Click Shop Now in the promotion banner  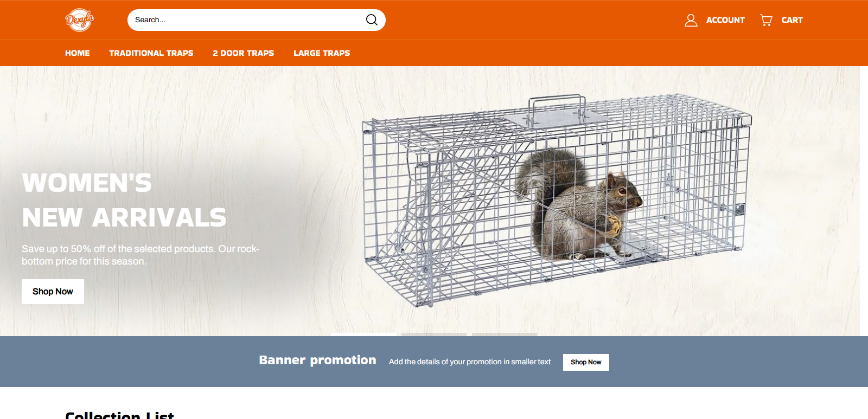(x=586, y=362)
